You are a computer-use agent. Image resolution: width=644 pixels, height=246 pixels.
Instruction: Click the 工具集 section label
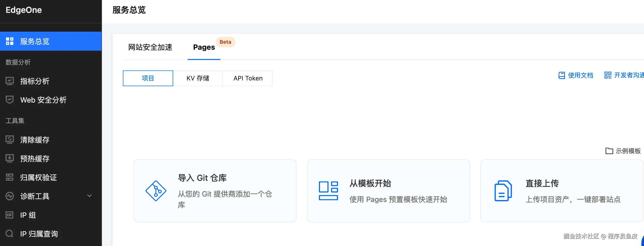15,121
